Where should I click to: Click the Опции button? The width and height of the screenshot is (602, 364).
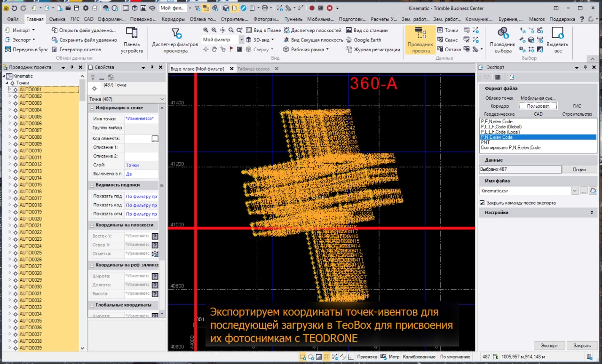coord(579,169)
